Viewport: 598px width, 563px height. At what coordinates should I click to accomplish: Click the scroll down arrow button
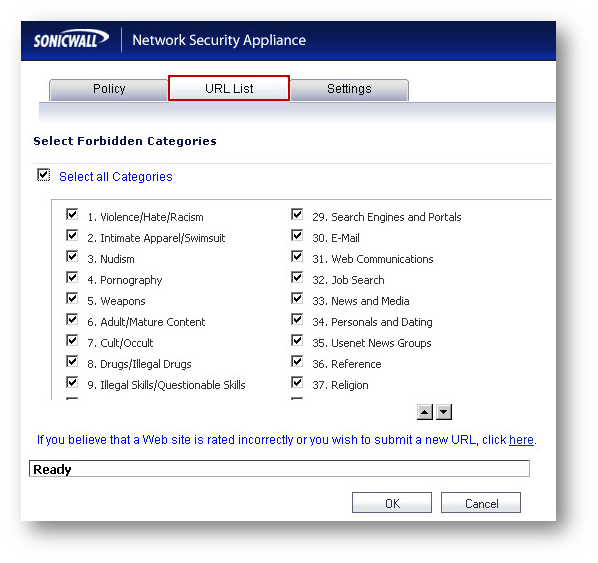coord(444,412)
